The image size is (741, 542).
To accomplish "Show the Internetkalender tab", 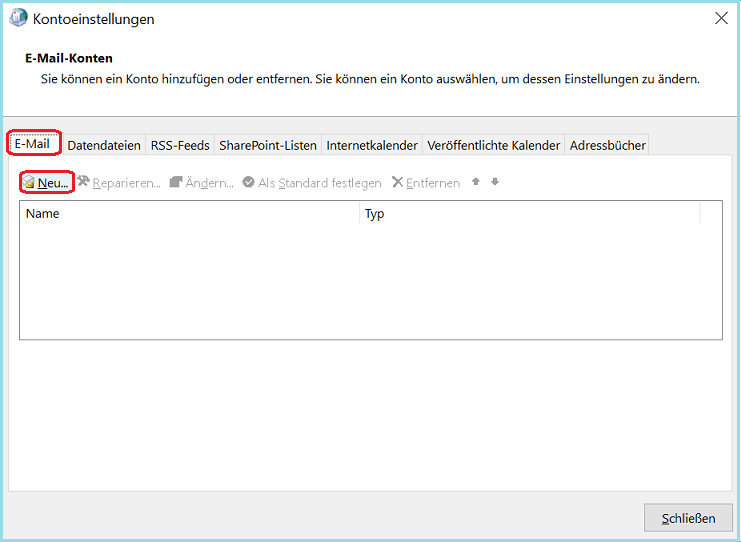I will point(372,145).
